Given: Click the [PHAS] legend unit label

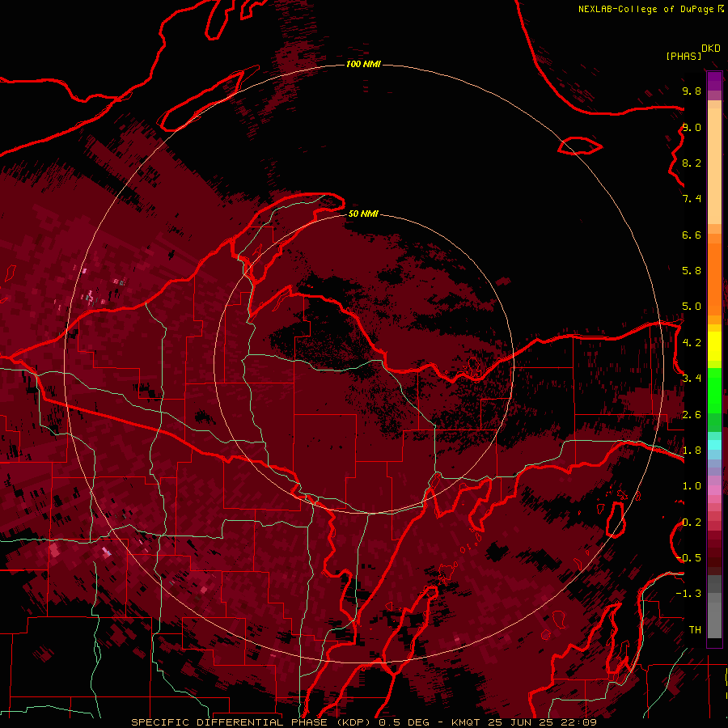Looking at the screenshot, I should pos(684,56).
